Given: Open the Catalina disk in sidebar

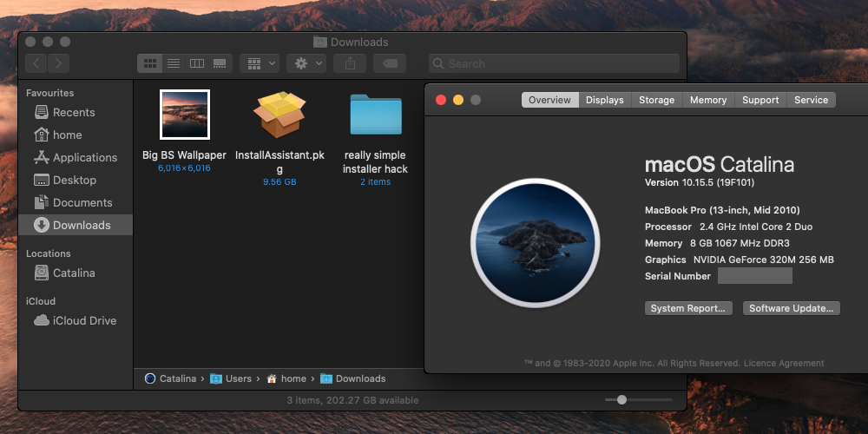Looking at the screenshot, I should pos(76,273).
